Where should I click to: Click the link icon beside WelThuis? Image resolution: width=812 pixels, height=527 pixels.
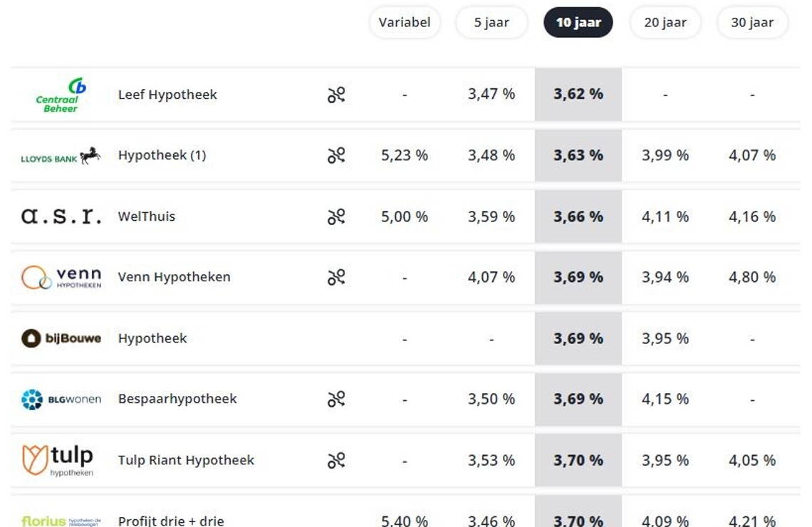[x=336, y=216]
